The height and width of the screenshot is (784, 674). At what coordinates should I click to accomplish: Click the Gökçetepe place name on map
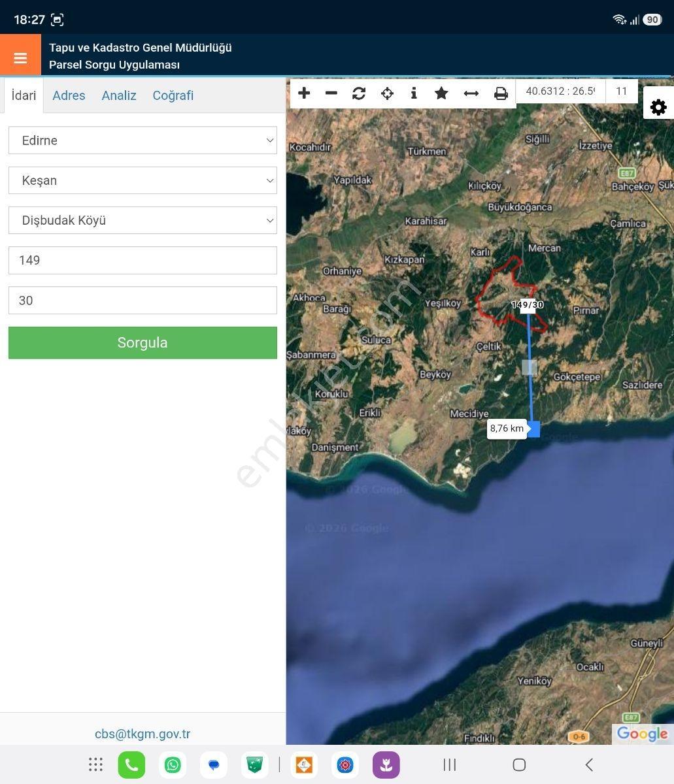tap(577, 378)
